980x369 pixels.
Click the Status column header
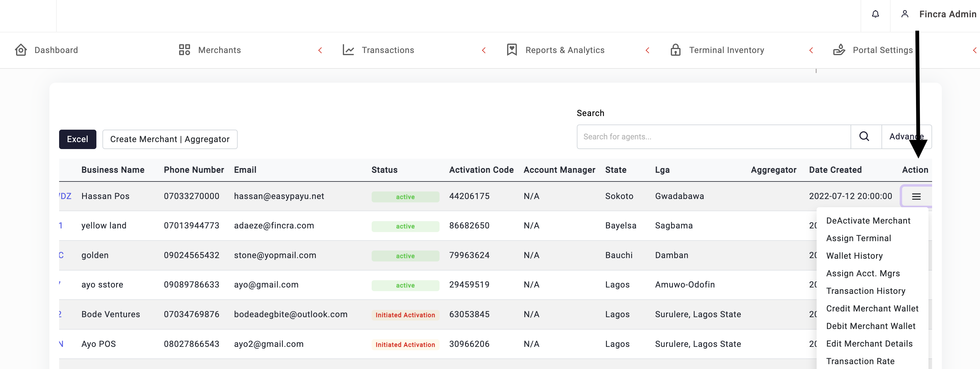coord(384,170)
